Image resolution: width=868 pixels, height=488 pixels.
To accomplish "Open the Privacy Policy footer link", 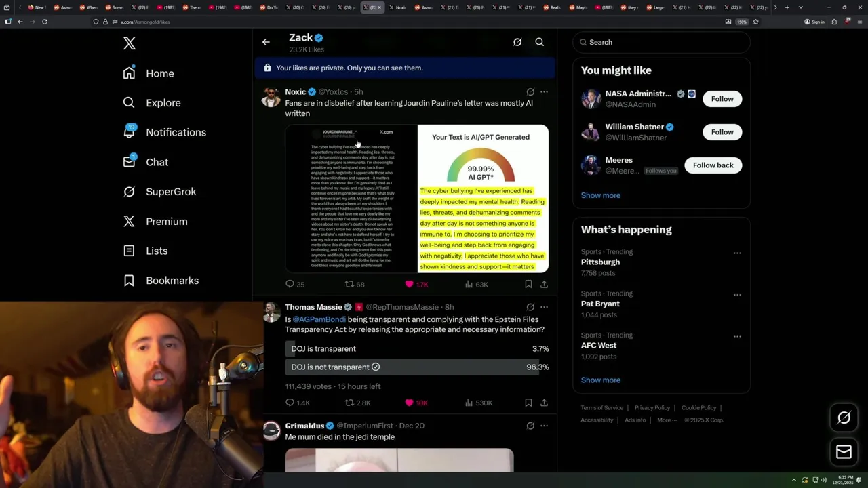I will (x=652, y=407).
